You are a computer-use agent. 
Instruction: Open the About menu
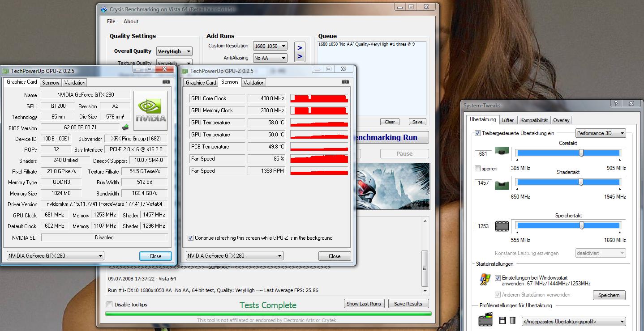click(131, 21)
